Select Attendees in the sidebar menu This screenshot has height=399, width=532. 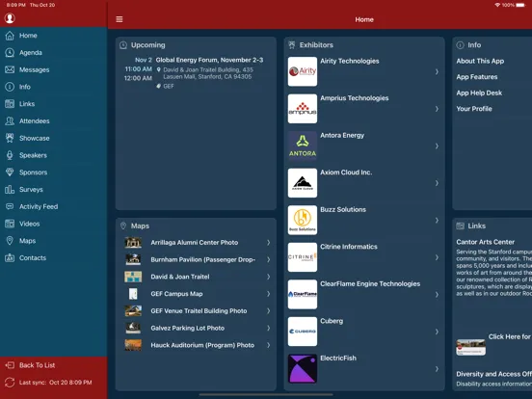(54, 120)
